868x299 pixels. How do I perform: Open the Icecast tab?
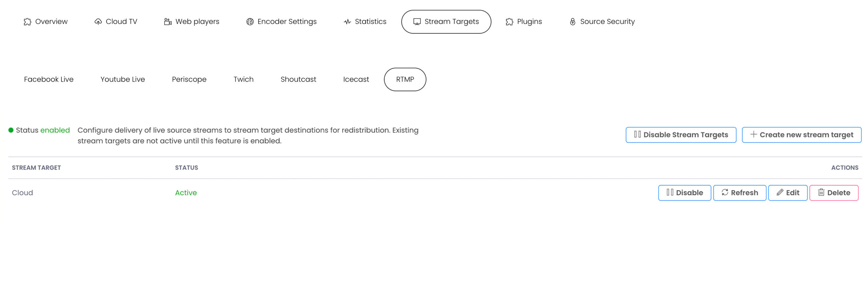(x=356, y=79)
